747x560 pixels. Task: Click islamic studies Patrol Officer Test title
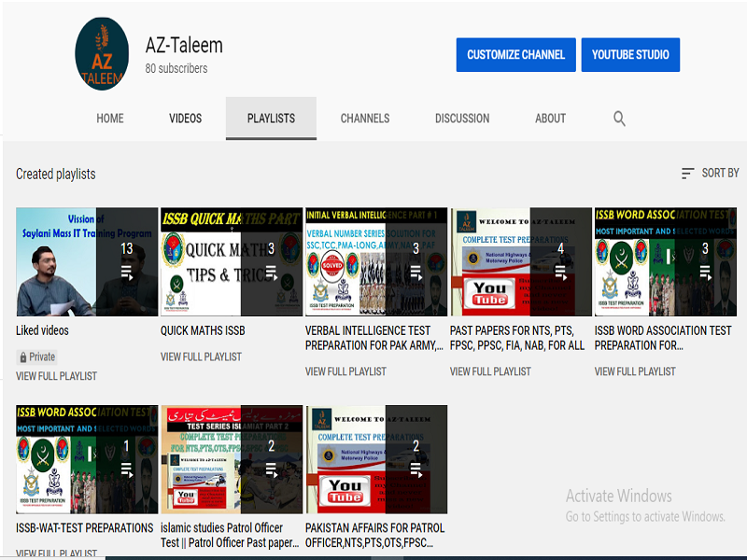click(230, 535)
